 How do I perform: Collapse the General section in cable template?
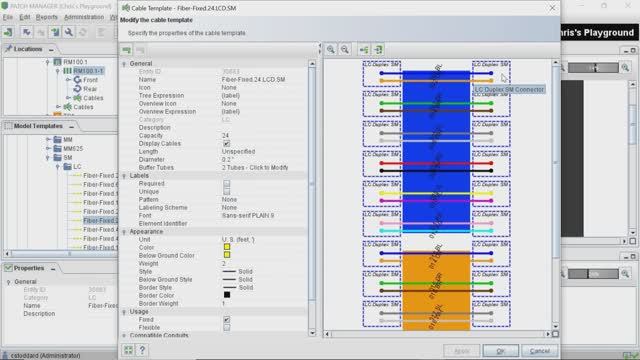(x=124, y=64)
